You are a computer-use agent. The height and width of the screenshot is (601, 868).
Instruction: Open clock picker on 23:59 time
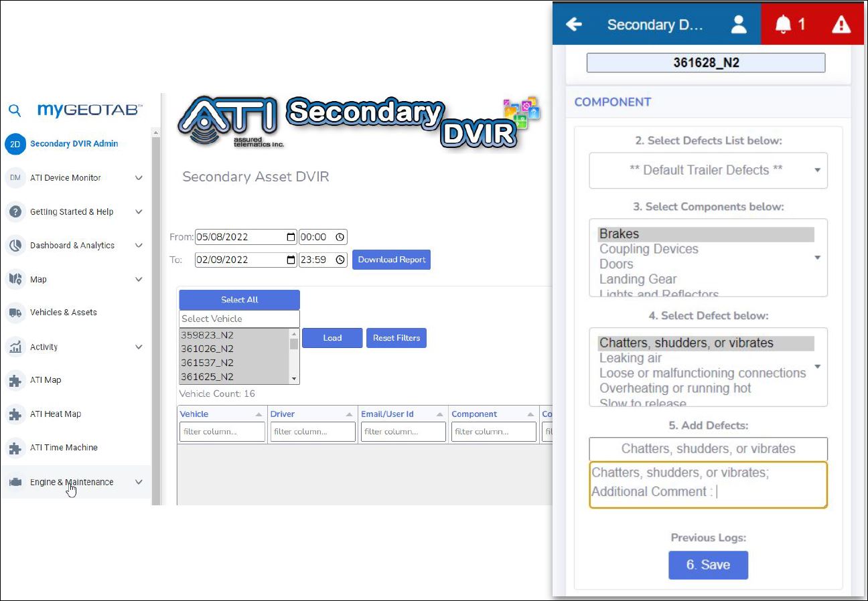pyautogui.click(x=340, y=260)
